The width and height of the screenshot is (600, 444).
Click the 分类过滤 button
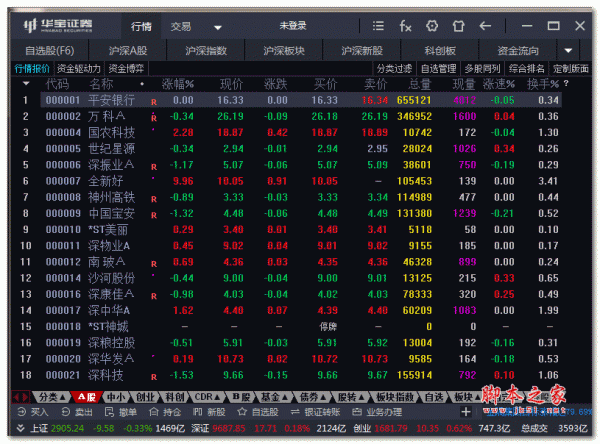coord(394,69)
